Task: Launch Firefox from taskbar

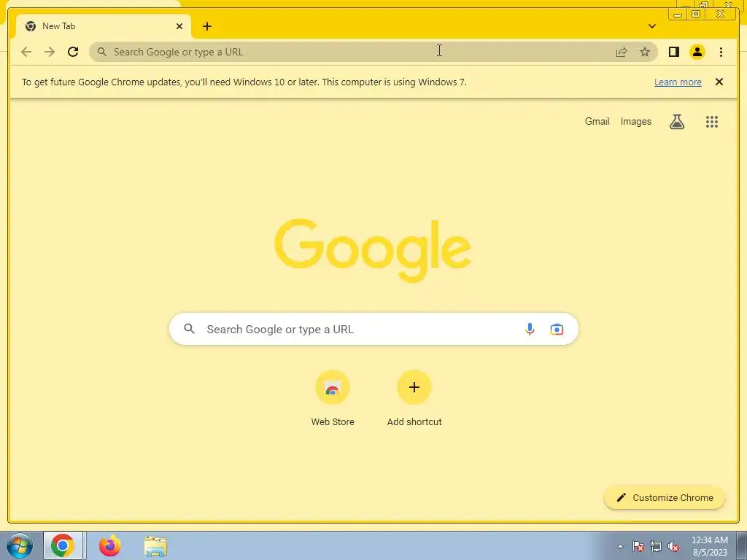Action: coord(109,545)
